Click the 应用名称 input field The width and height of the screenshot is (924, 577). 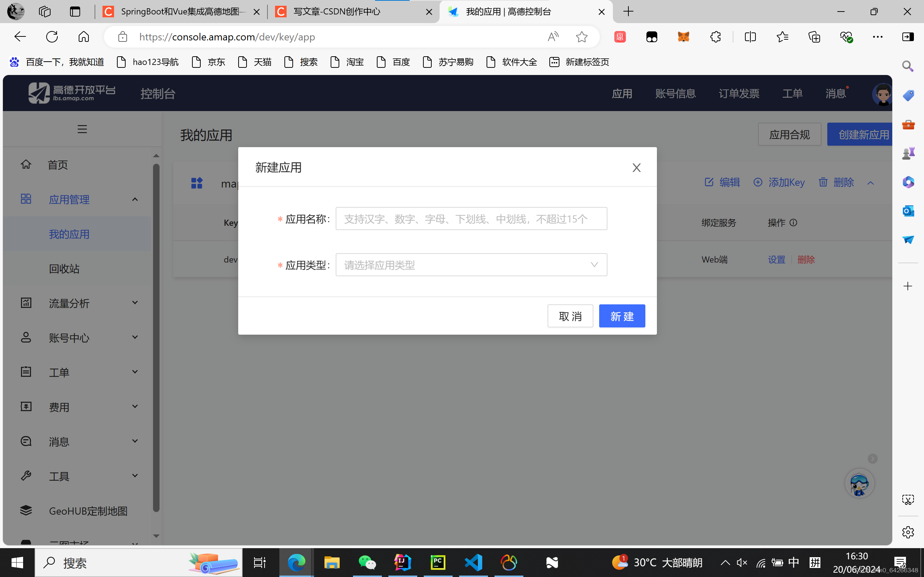point(471,219)
